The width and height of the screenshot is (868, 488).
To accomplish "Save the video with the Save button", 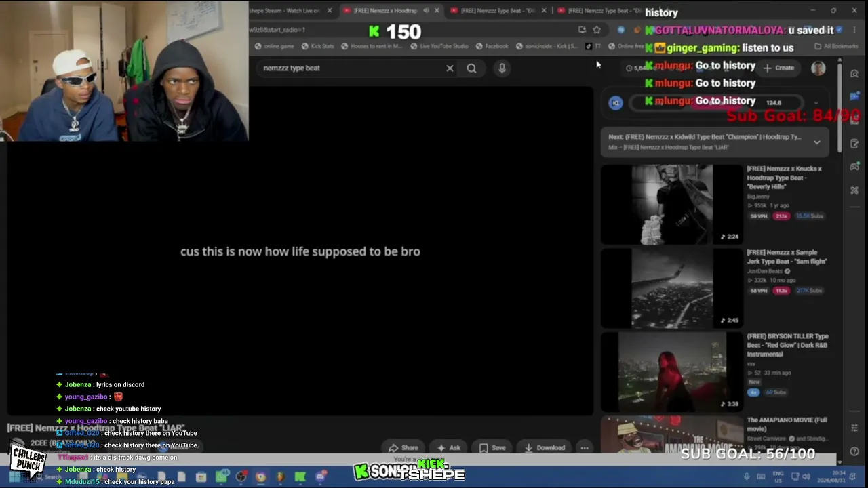I will [492, 447].
